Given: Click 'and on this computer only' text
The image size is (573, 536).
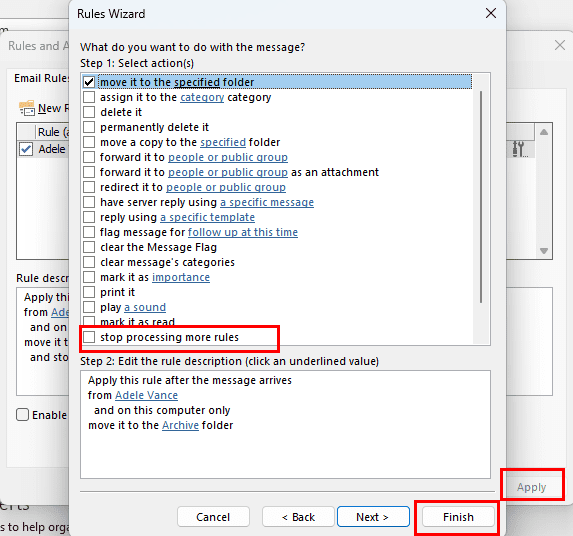Looking at the screenshot, I should 162,410.
